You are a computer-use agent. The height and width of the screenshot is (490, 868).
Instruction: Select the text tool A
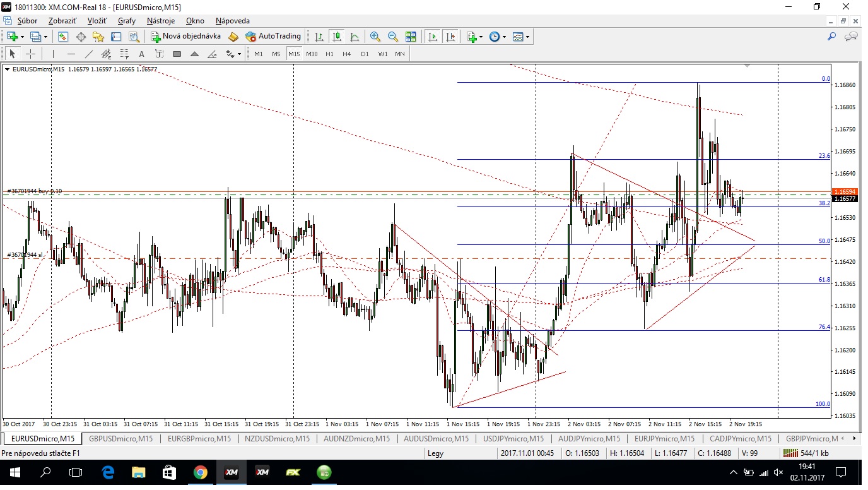click(x=142, y=54)
